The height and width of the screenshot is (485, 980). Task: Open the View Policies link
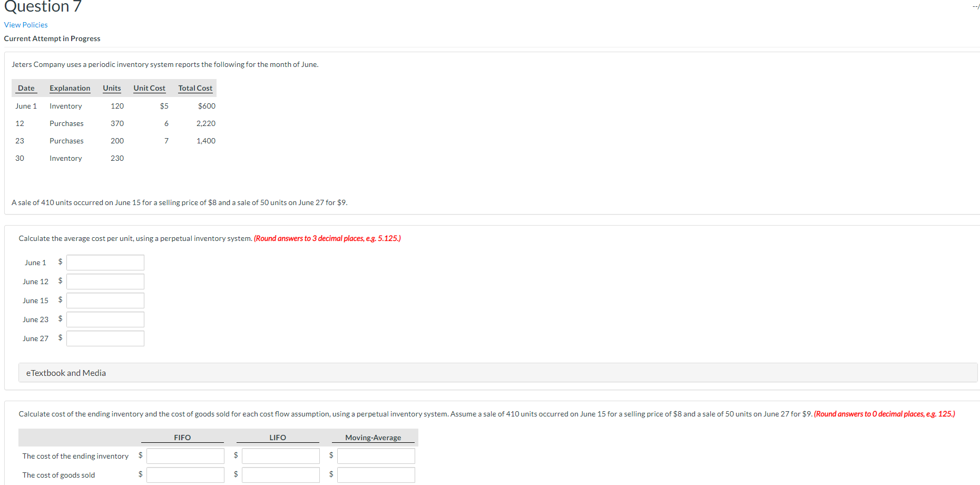[x=25, y=24]
